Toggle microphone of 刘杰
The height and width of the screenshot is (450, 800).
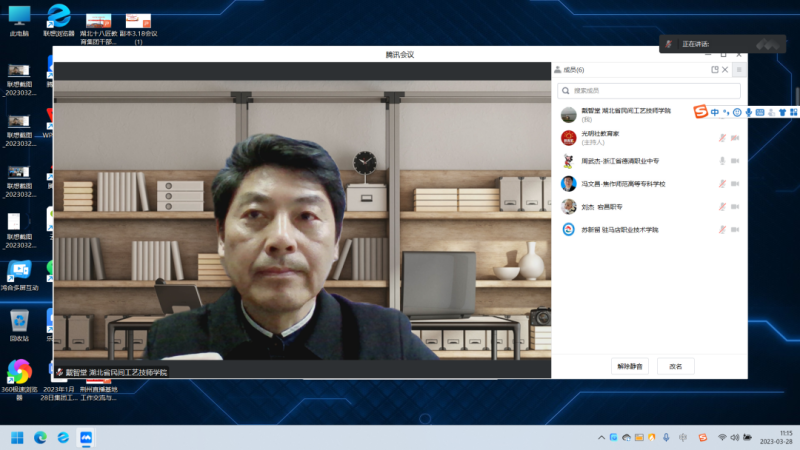722,207
